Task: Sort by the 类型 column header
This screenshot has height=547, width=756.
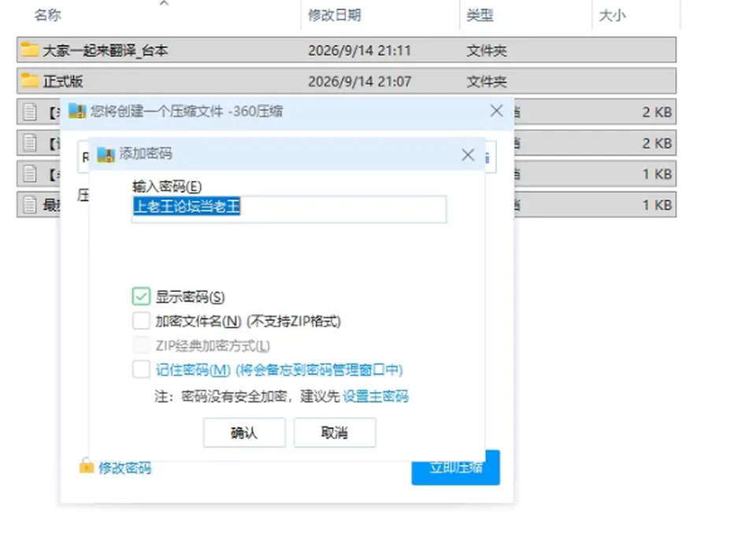Action: pyautogui.click(x=480, y=15)
